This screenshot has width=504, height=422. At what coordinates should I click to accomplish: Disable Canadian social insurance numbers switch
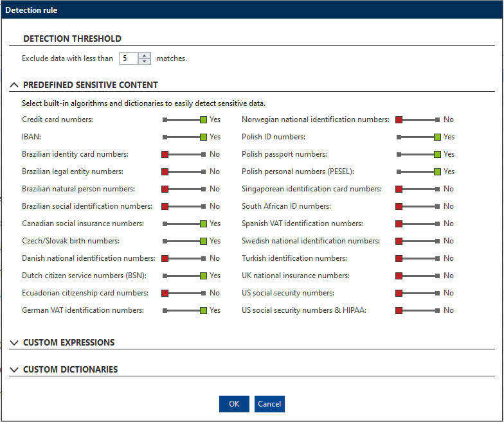(x=184, y=224)
